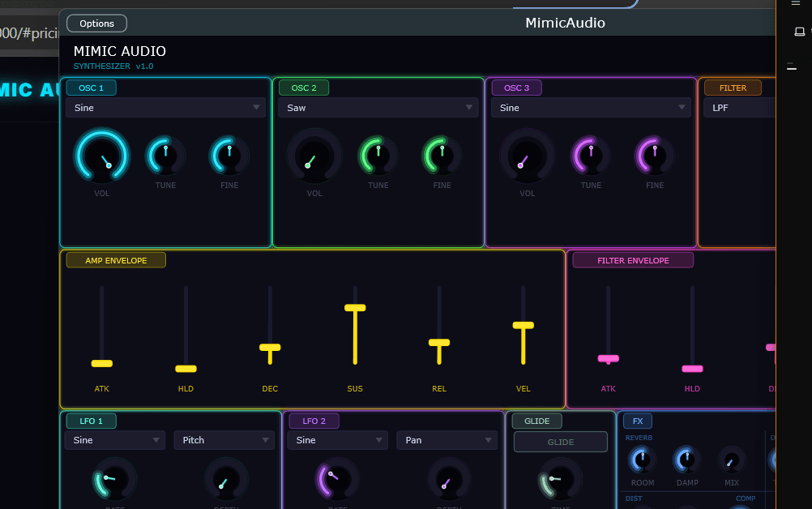Click the OSC 1 section label
812x509 pixels.
pyautogui.click(x=91, y=88)
